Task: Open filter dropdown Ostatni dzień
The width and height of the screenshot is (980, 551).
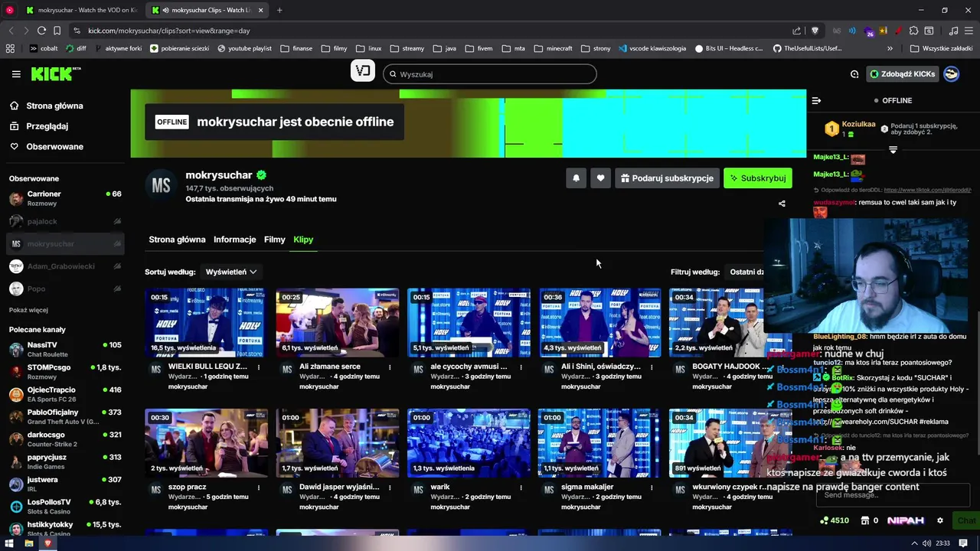Action: click(747, 272)
